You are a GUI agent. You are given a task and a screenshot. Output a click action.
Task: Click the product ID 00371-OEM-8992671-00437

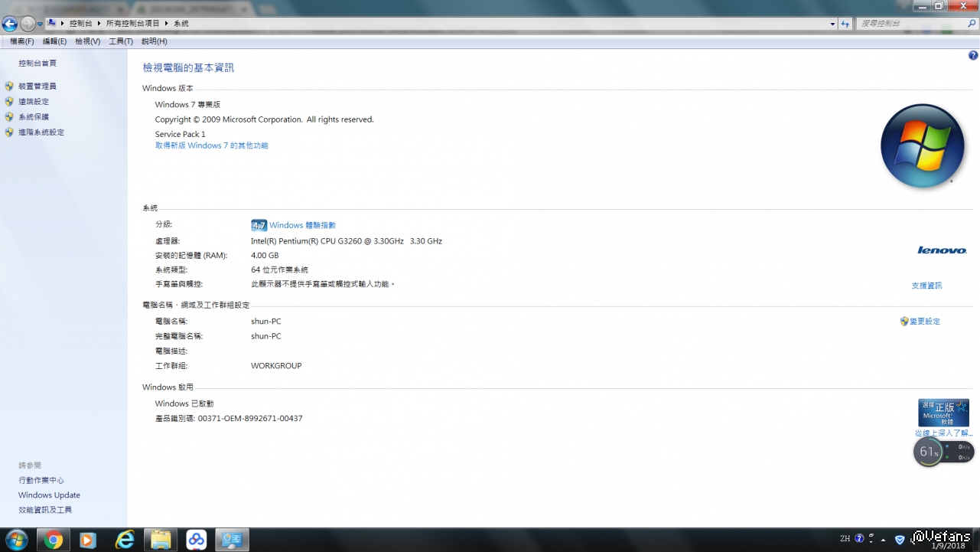pos(250,419)
